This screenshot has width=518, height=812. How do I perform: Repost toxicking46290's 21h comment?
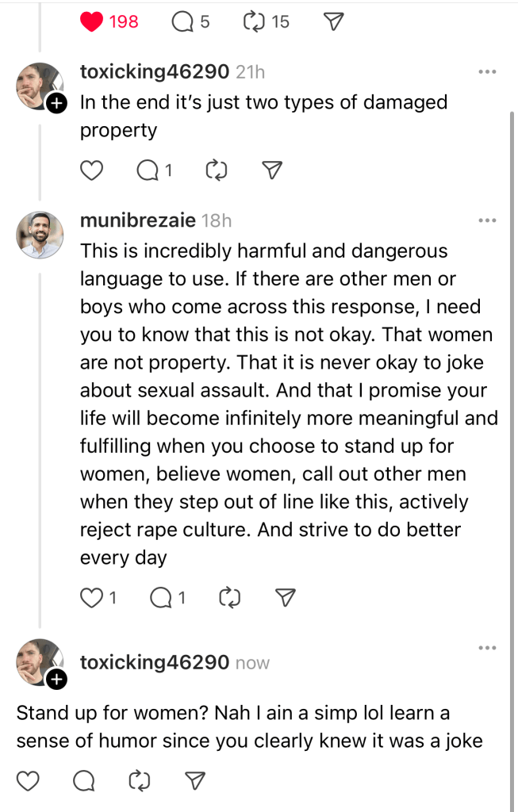coord(217,170)
